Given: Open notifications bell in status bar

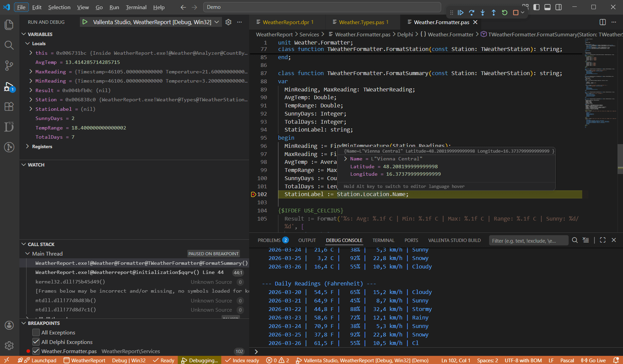Looking at the screenshot, I should point(616,360).
